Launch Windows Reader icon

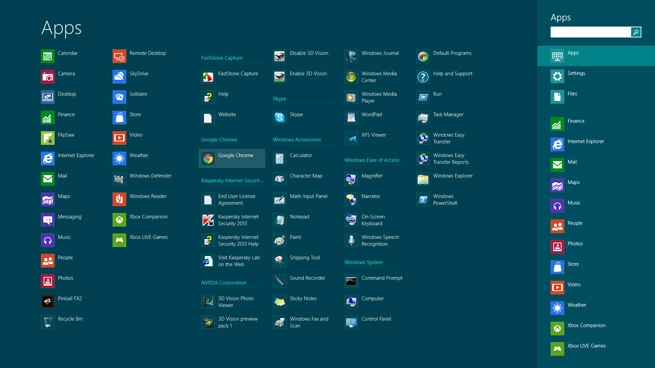point(119,199)
